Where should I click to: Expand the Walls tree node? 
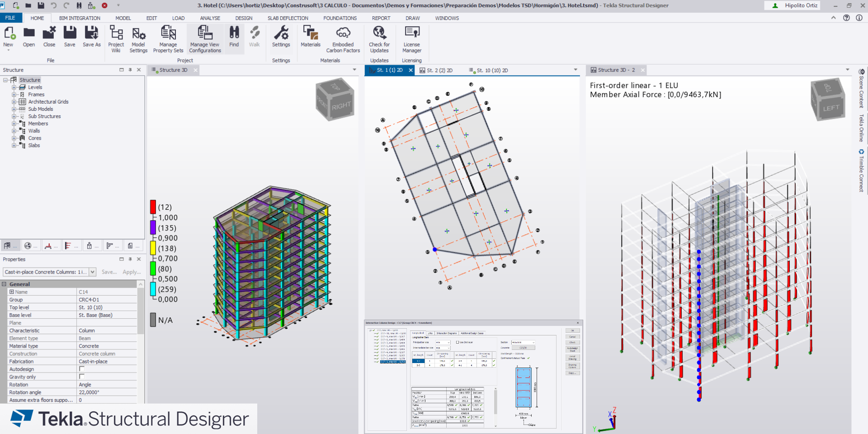click(14, 131)
